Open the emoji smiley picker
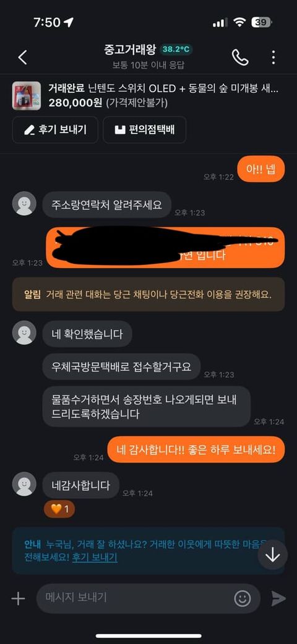Image resolution: width=297 pixels, height=644 pixels. [243, 599]
